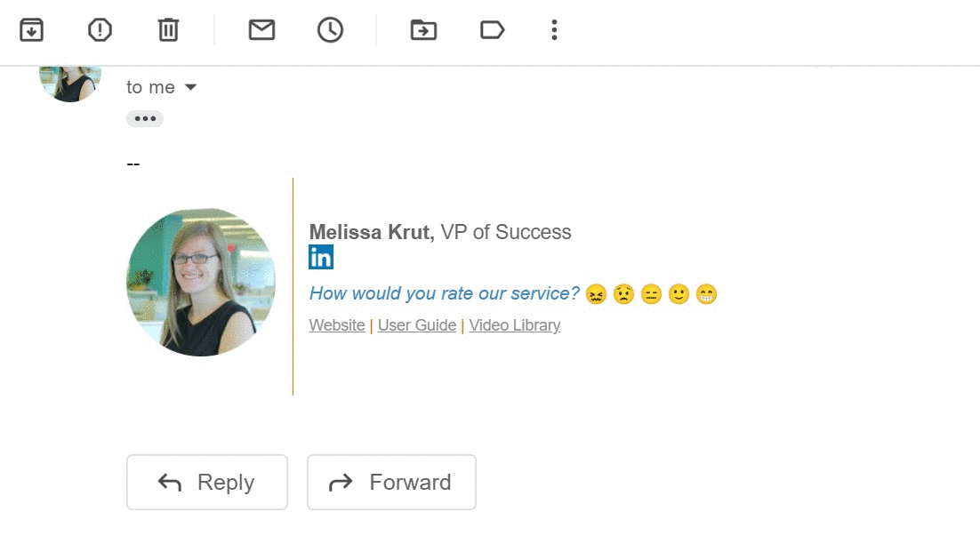Move the email to another folder

click(x=423, y=29)
